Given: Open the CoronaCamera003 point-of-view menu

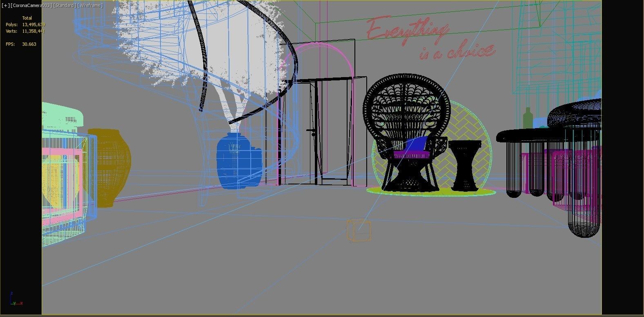Looking at the screenshot, I should click(x=31, y=5).
